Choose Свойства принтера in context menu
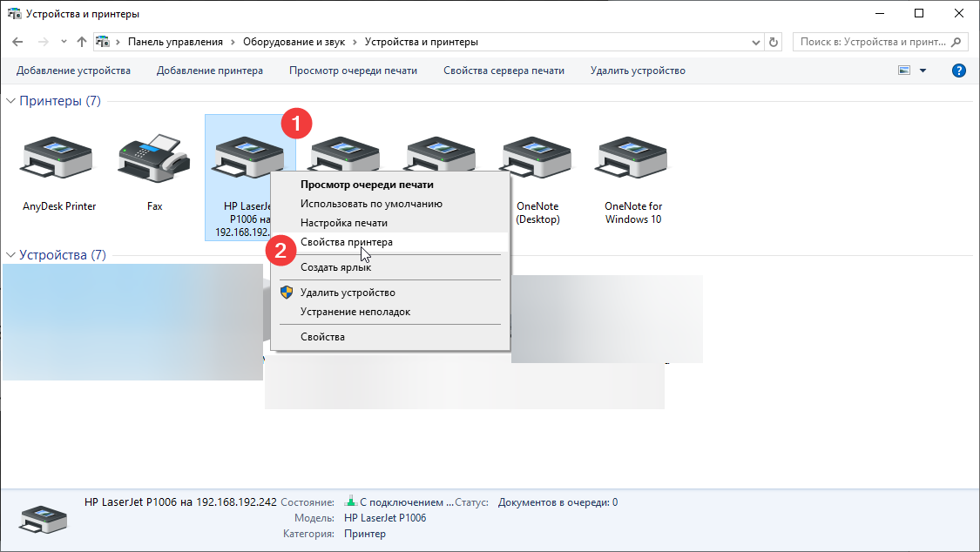 pyautogui.click(x=347, y=242)
